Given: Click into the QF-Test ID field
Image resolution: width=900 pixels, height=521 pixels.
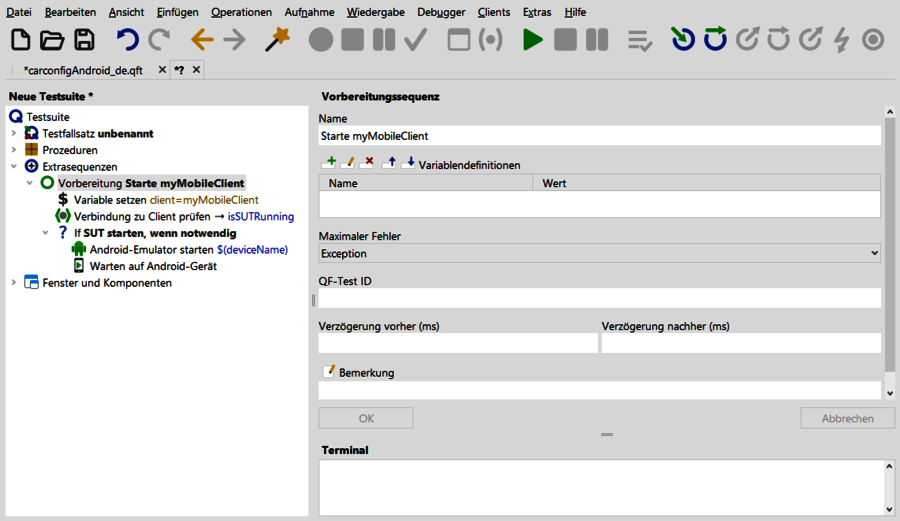Looking at the screenshot, I should [599, 298].
